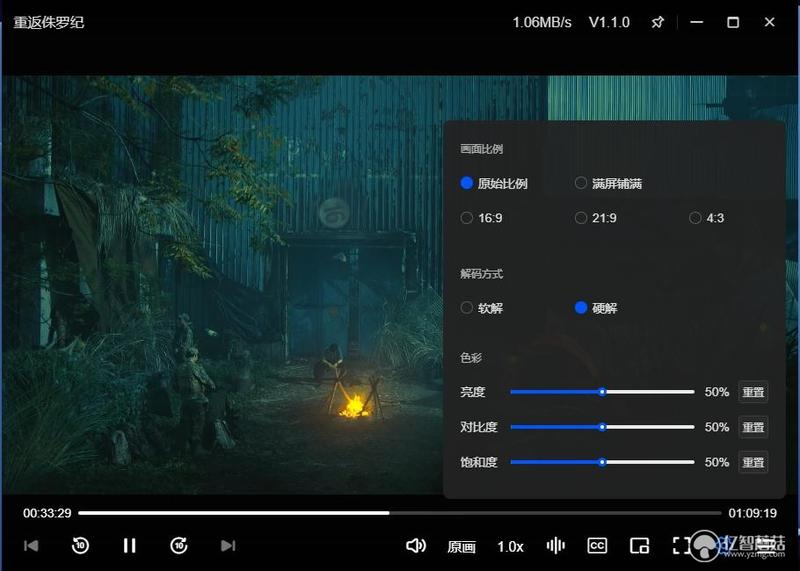Image resolution: width=800 pixels, height=571 pixels.
Task: Click current time 00:33:29
Action: (47, 513)
